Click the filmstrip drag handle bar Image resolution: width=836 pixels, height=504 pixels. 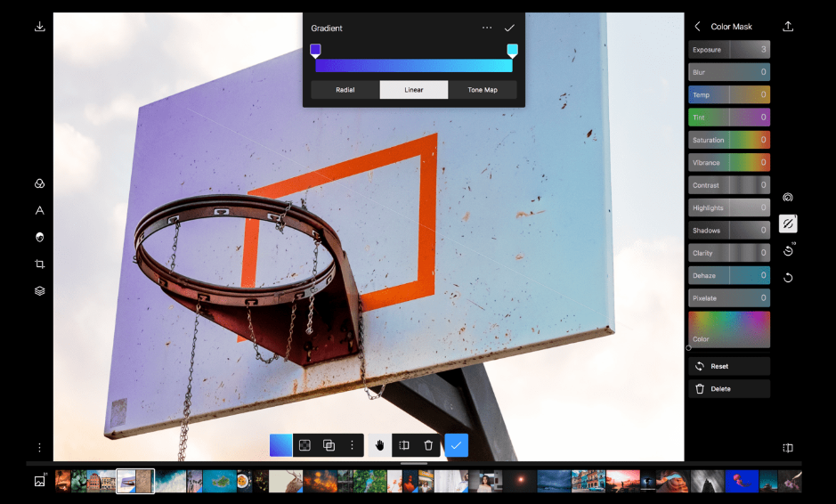click(x=414, y=464)
